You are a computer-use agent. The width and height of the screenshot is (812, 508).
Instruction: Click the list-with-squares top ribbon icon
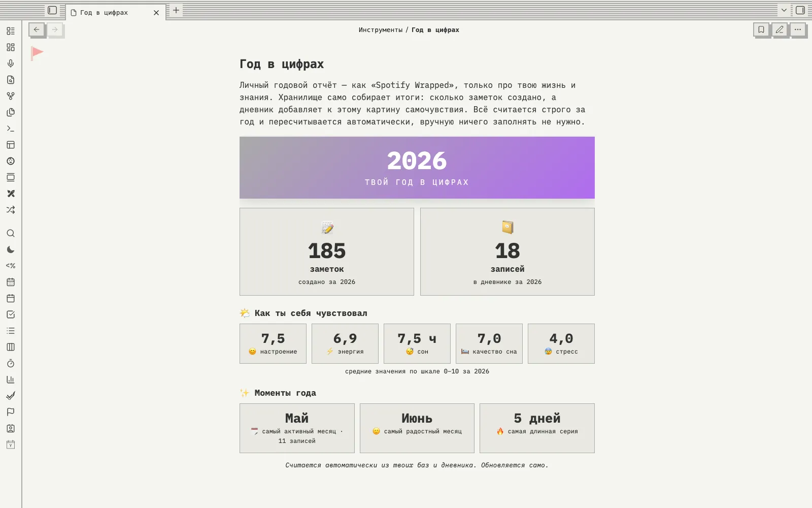11,31
